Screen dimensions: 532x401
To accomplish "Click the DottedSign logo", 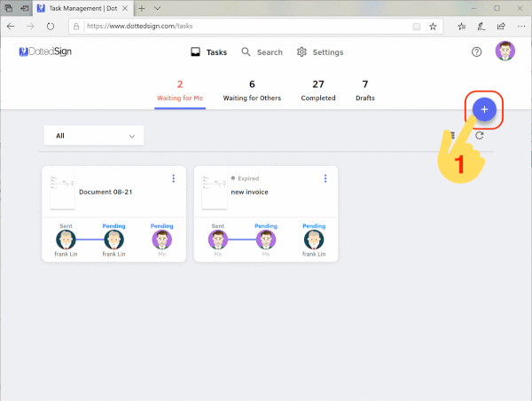I will [x=48, y=52].
